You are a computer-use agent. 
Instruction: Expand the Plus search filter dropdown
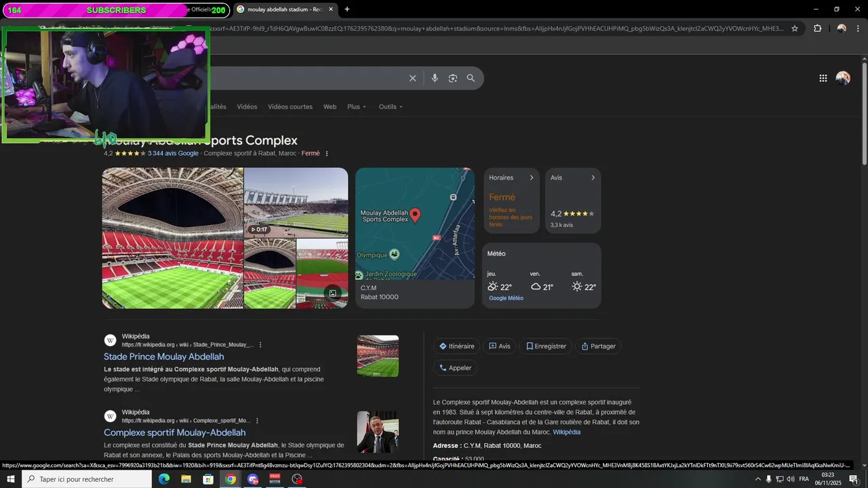pos(357,106)
